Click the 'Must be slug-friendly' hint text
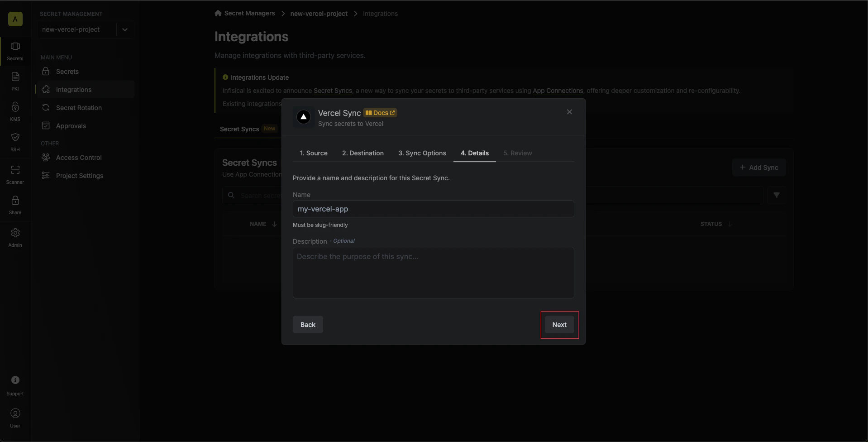Image resolution: width=868 pixels, height=442 pixels. tap(320, 225)
